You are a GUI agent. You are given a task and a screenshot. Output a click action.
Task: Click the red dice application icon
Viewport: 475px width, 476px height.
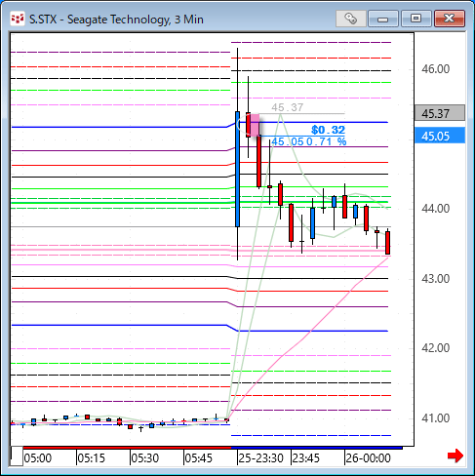pos(18,19)
